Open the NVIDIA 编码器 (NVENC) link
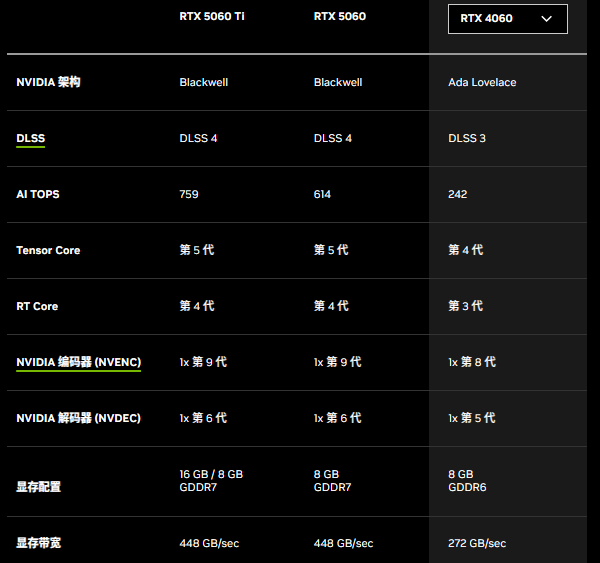The width and height of the screenshot is (600, 563). click(x=78, y=362)
